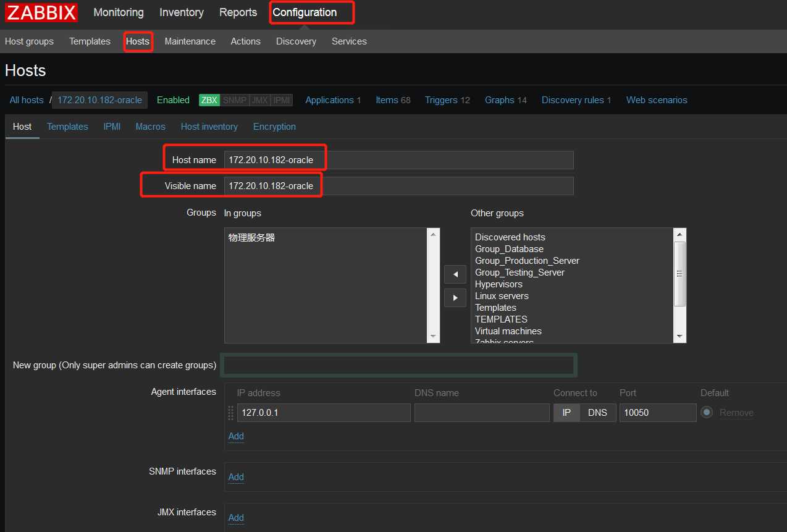Image resolution: width=787 pixels, height=532 pixels.
Task: Click the 172.20.10.182-oracle breadcrumb
Action: [99, 100]
